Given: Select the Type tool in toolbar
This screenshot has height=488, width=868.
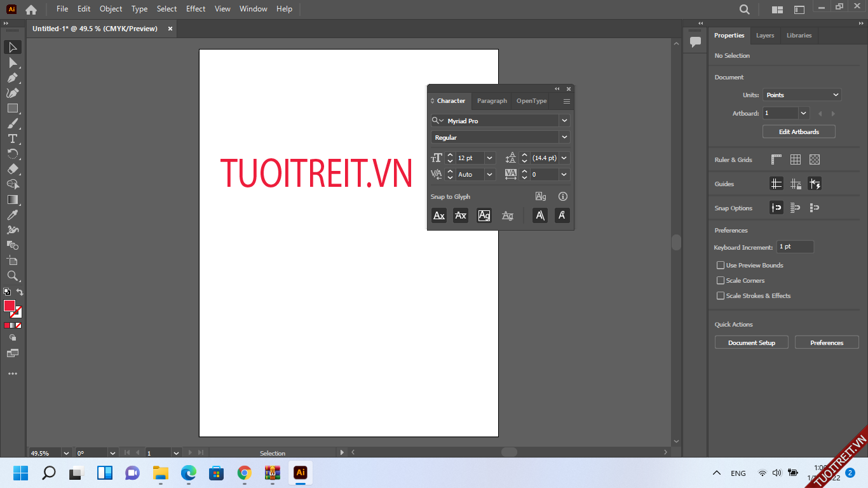Looking at the screenshot, I should coord(12,139).
